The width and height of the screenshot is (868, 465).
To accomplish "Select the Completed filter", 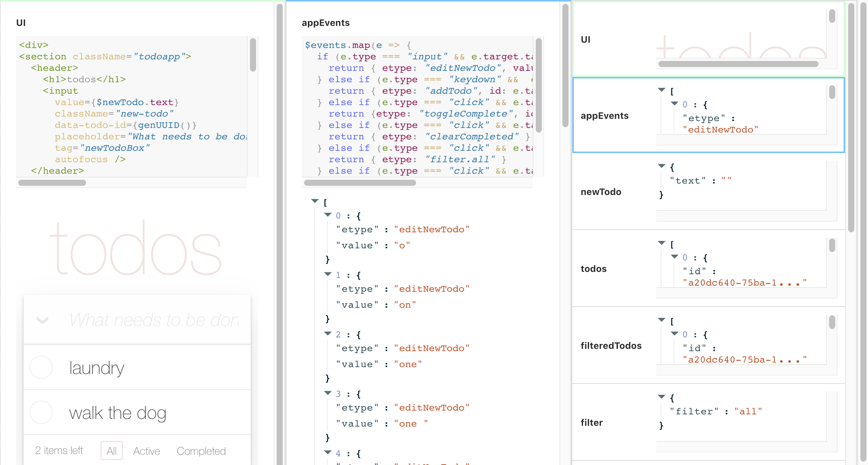I will [x=201, y=451].
